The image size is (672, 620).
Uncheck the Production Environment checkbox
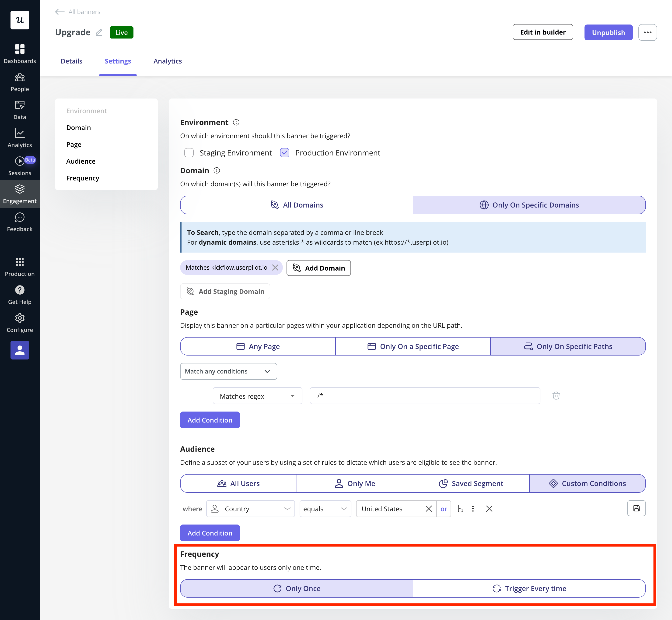285,153
